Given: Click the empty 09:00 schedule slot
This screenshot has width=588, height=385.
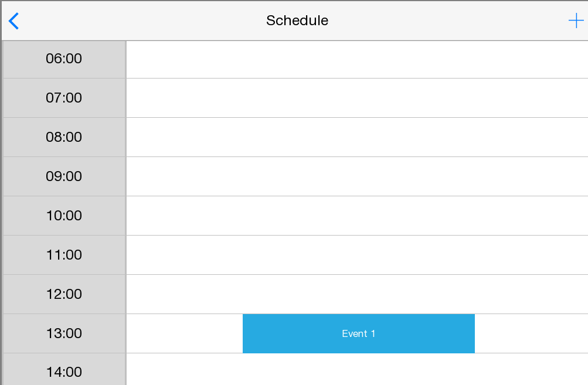Looking at the screenshot, I should pyautogui.click(x=356, y=176).
